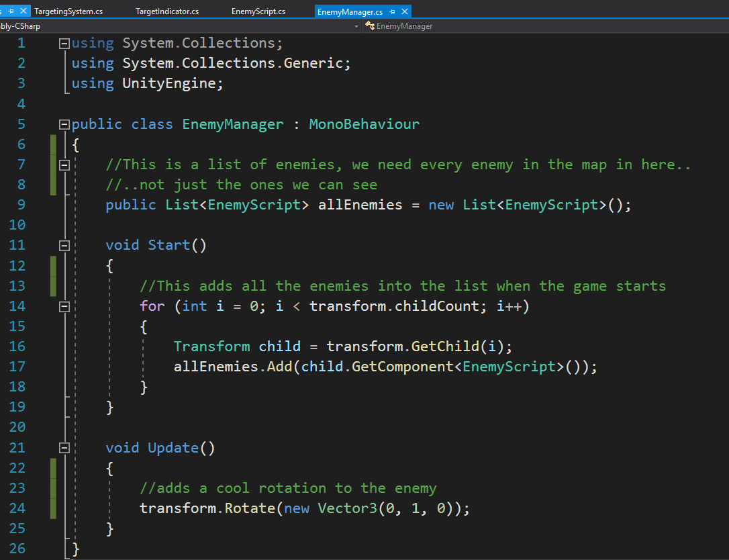Image resolution: width=729 pixels, height=560 pixels.
Task: Switch to the TargetingSystem.cs tab
Action: pyautogui.click(x=68, y=12)
